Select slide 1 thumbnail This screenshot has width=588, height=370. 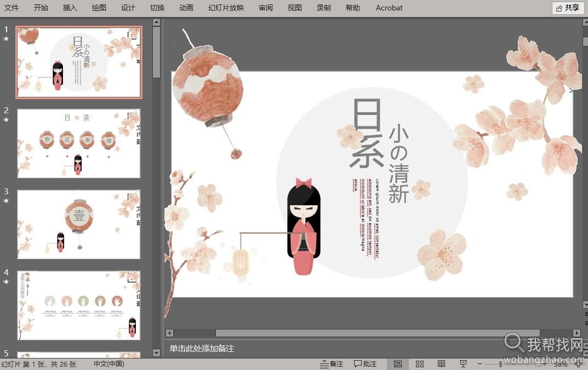79,62
